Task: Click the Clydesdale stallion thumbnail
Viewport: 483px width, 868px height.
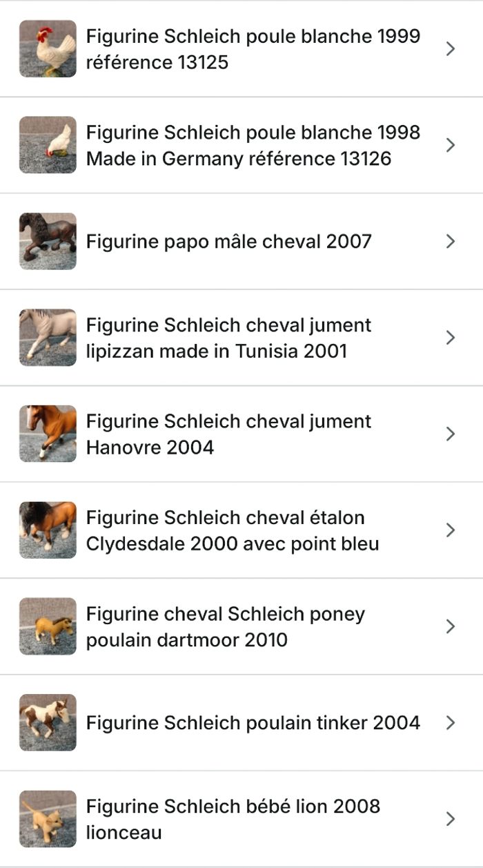Action: pos(48,530)
